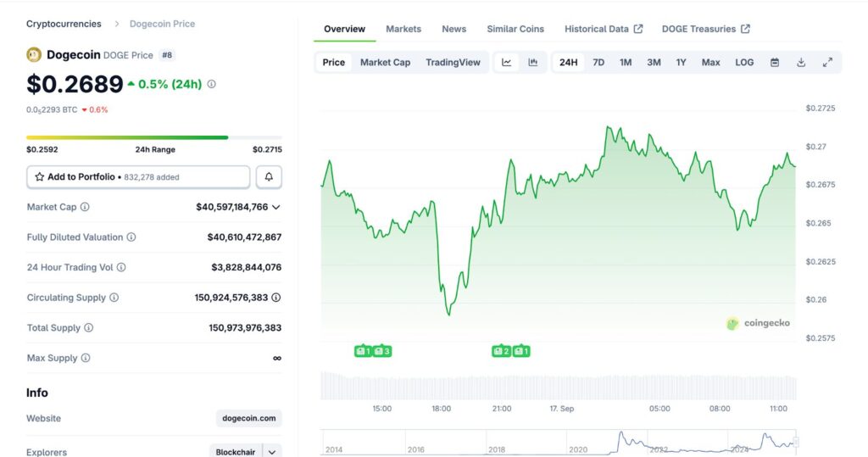Select the 7D time range
Viewport: 868px width, 457px height.
(x=598, y=63)
